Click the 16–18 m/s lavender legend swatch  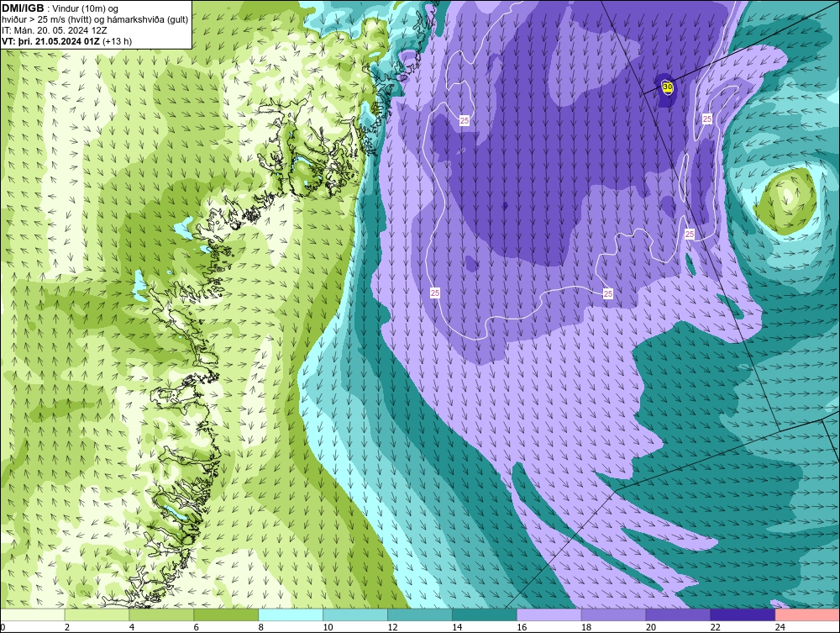[x=549, y=615]
